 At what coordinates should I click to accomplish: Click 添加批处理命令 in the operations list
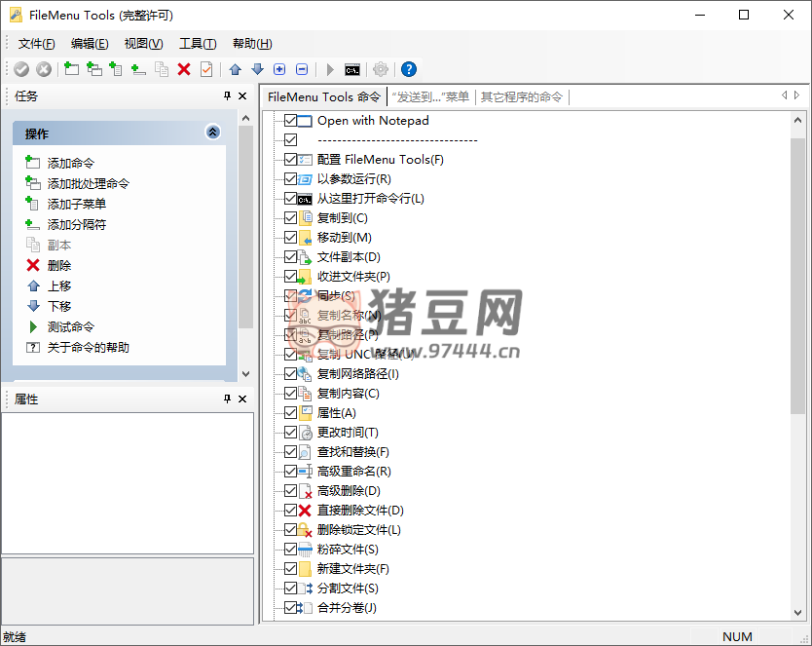tap(88, 183)
